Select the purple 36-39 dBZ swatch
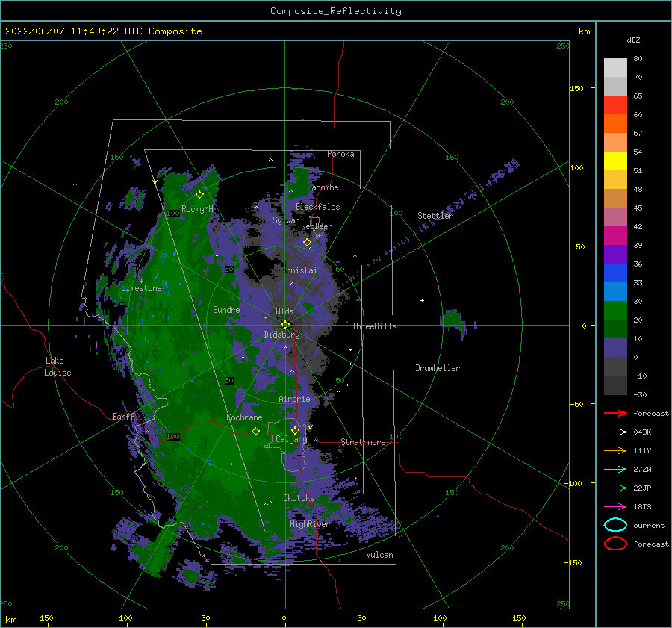 [x=615, y=254]
